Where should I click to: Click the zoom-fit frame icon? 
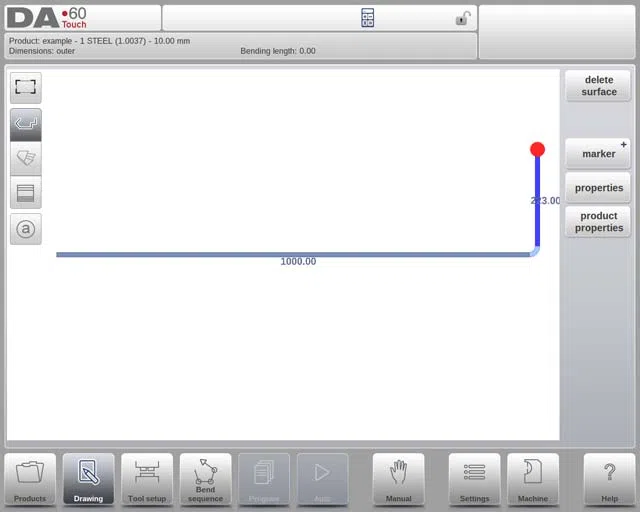point(26,87)
